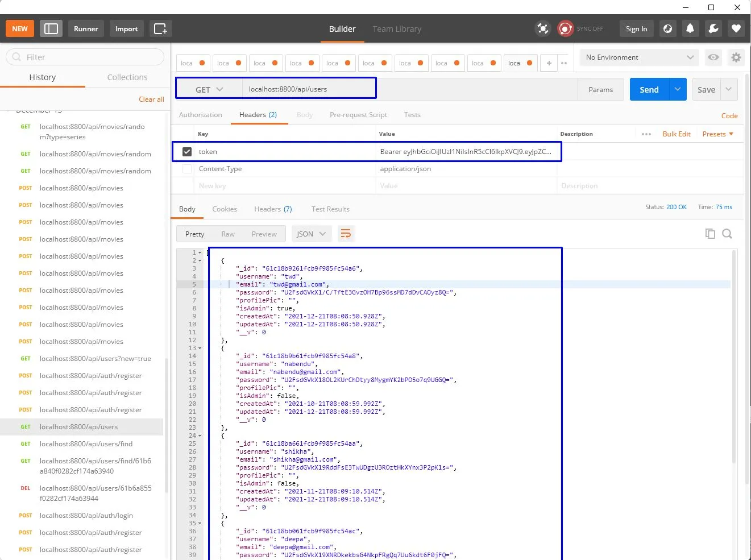
Task: Click the Code link
Action: [x=729, y=116]
